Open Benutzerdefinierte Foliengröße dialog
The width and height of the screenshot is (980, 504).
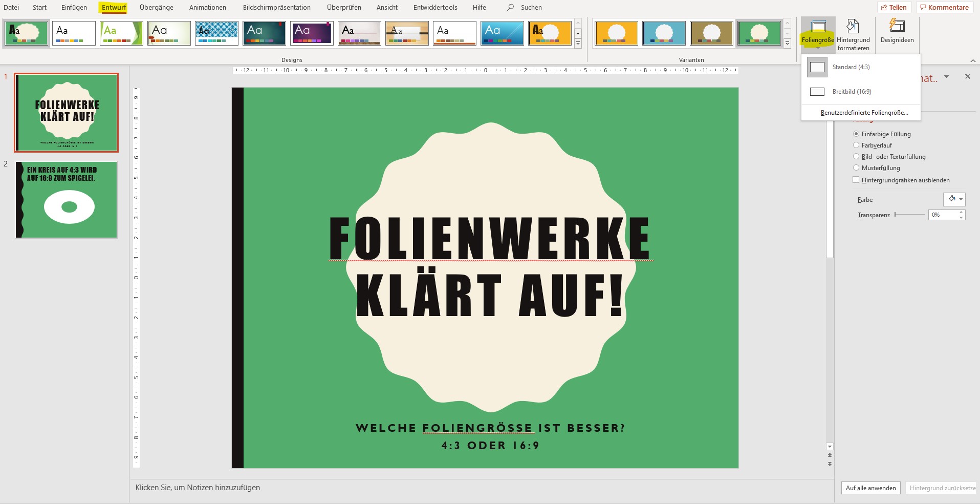tap(864, 113)
